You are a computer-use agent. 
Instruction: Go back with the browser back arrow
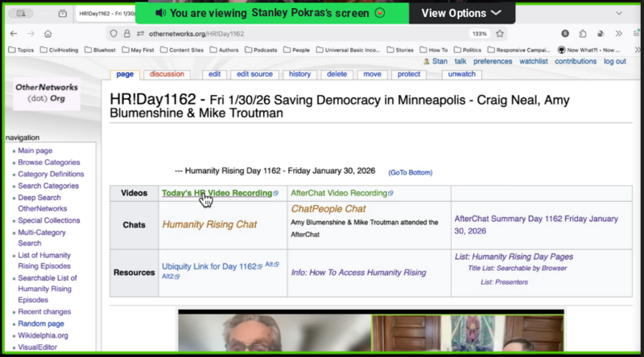tap(14, 34)
